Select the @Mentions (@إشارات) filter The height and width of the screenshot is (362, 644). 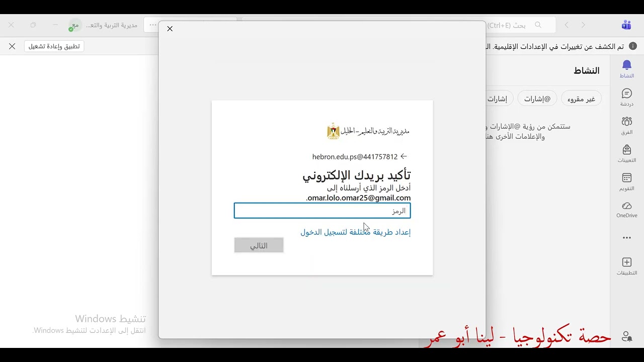click(x=537, y=99)
